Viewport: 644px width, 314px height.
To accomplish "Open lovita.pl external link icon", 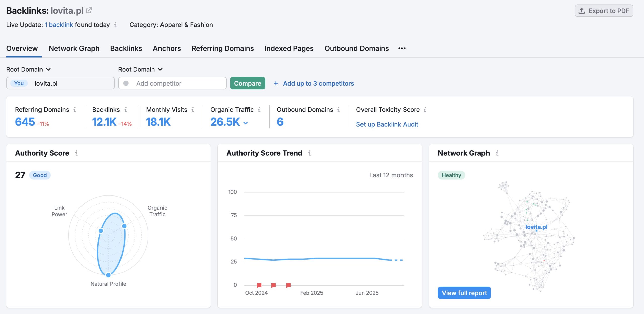I will pyautogui.click(x=89, y=11).
